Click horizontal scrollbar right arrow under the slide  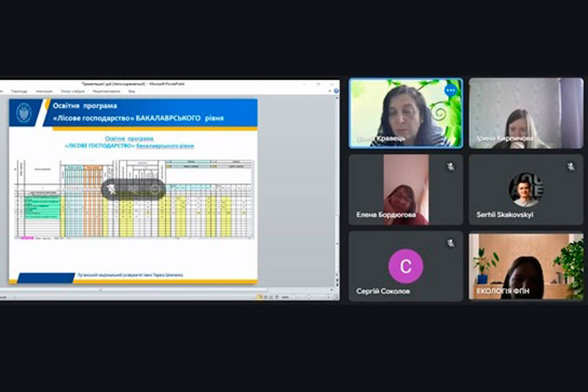coord(332,289)
